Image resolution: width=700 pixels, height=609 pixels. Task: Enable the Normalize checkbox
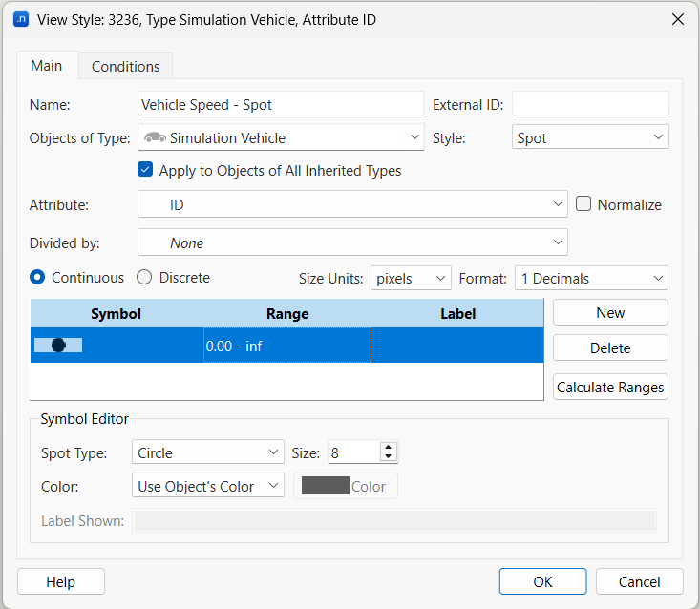tap(583, 204)
